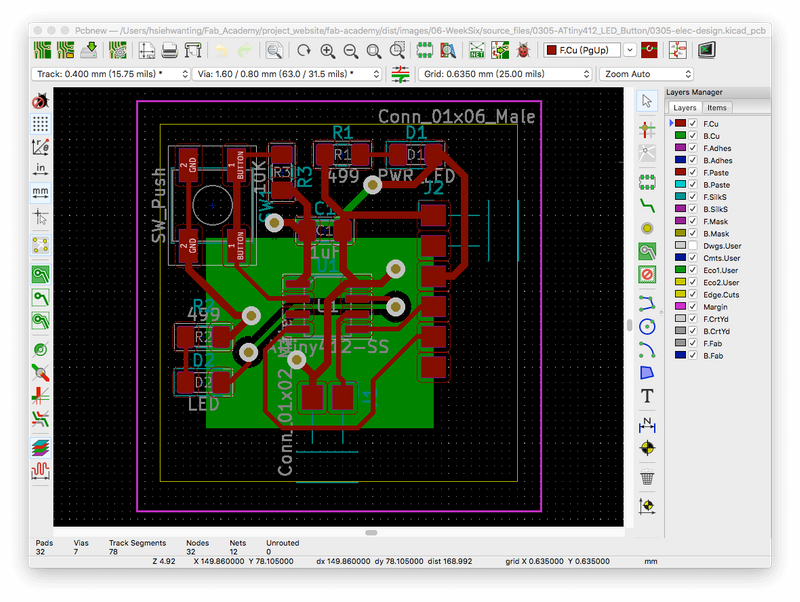Viewport: 800px width, 602px height.
Task: Click the F.Mask layer color swatch
Action: (x=680, y=221)
